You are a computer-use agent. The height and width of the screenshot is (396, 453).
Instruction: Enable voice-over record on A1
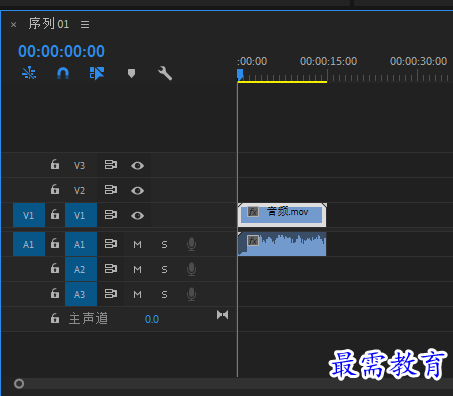click(x=191, y=244)
